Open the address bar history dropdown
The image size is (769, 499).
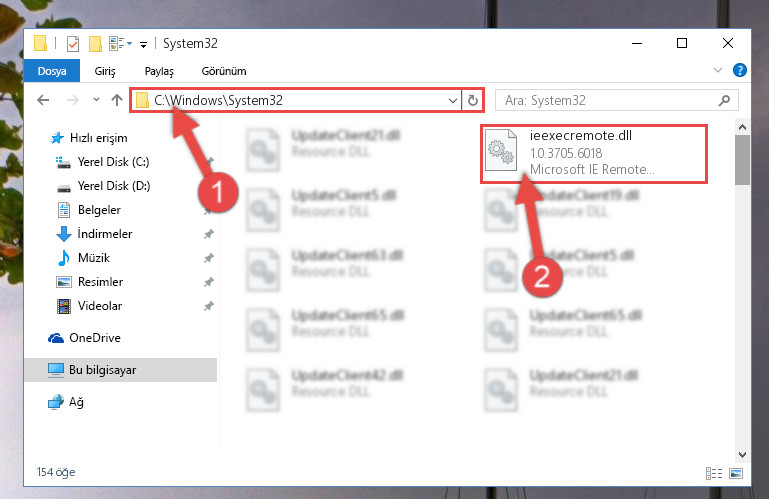coord(453,101)
